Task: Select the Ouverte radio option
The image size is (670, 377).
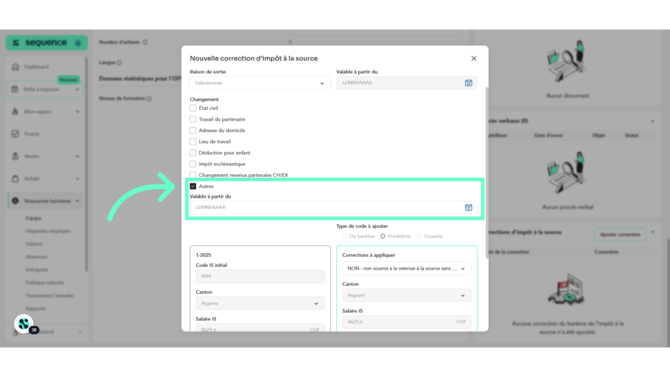Action: pos(419,236)
